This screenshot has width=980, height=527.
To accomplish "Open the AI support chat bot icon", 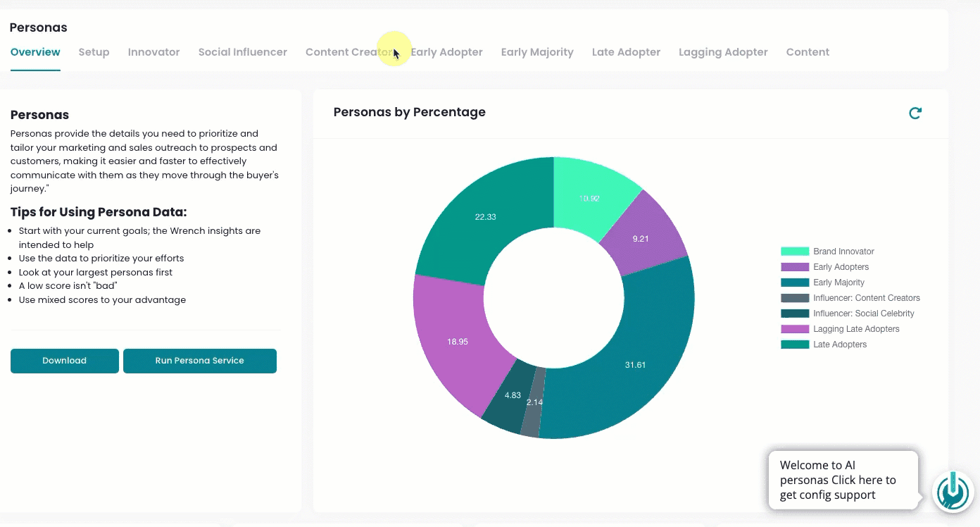I will pos(953,492).
